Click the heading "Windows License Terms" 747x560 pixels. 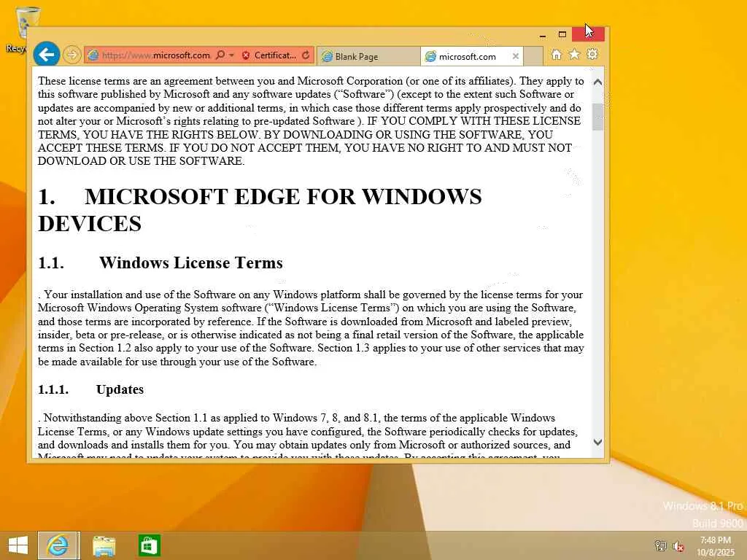coord(191,262)
